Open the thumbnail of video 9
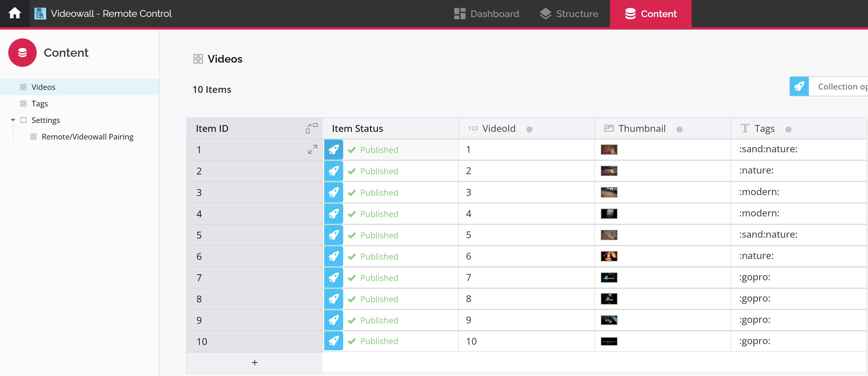 609,320
